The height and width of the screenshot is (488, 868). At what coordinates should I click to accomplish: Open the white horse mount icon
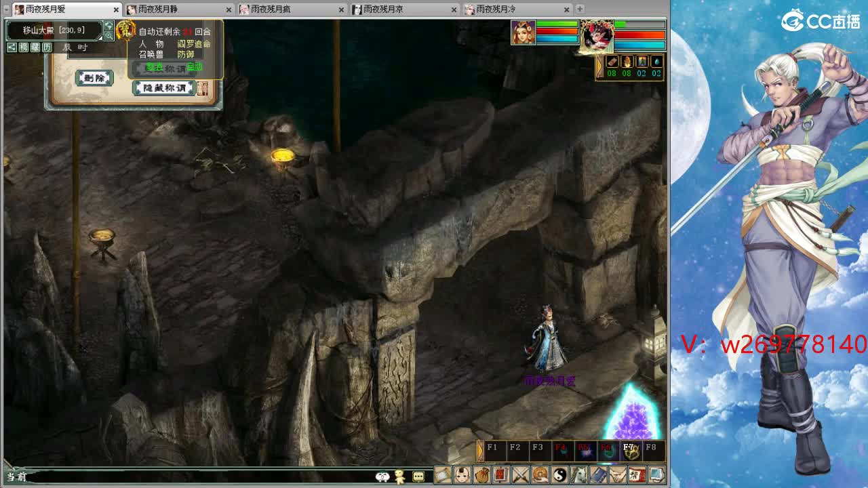point(579,475)
